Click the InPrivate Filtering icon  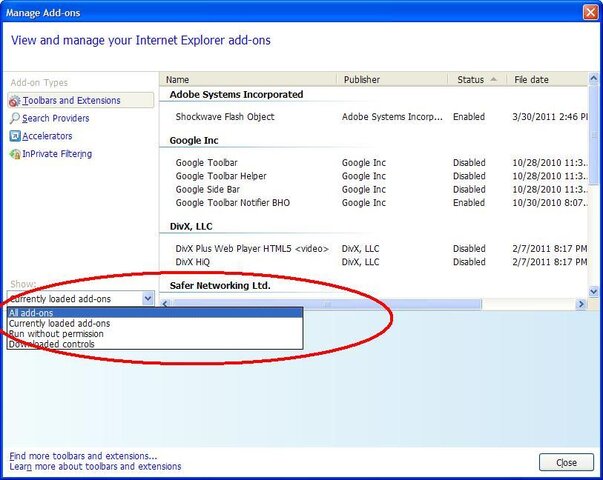pos(15,154)
